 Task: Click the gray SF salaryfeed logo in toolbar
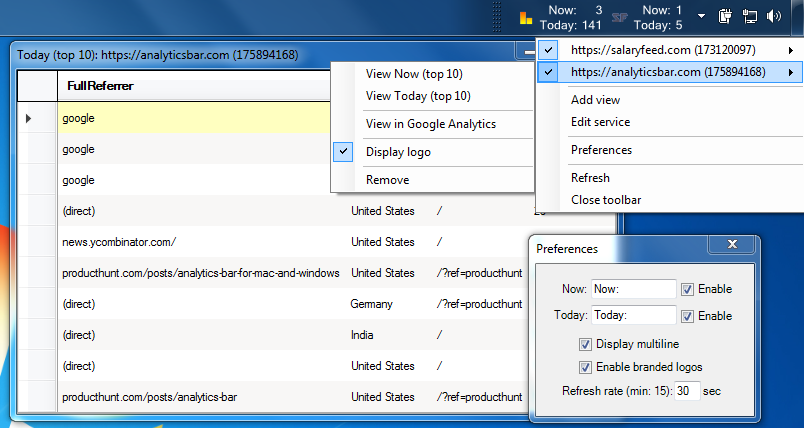click(619, 18)
